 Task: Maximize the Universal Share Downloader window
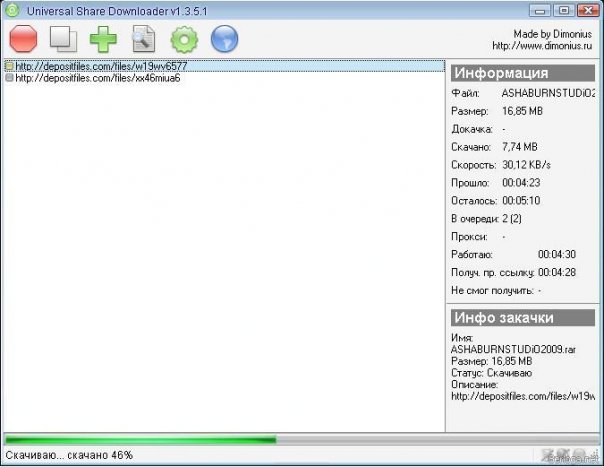click(564, 10)
